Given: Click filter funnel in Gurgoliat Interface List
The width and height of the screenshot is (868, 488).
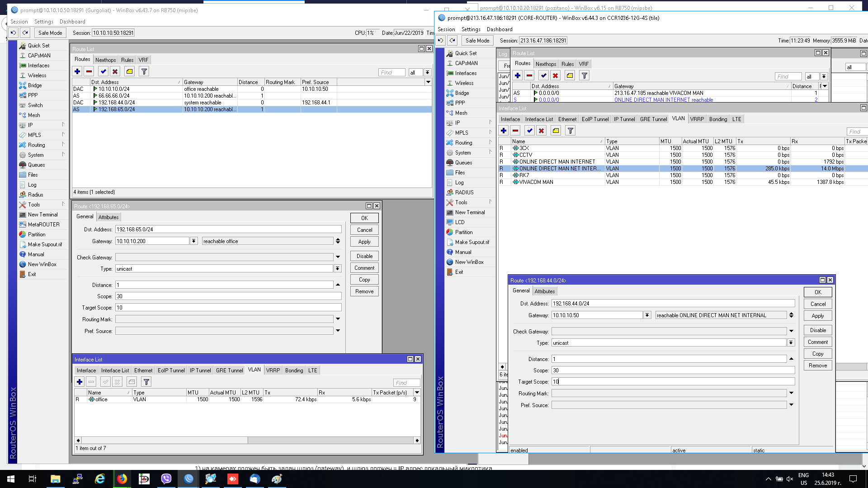Looking at the screenshot, I should pos(146,382).
